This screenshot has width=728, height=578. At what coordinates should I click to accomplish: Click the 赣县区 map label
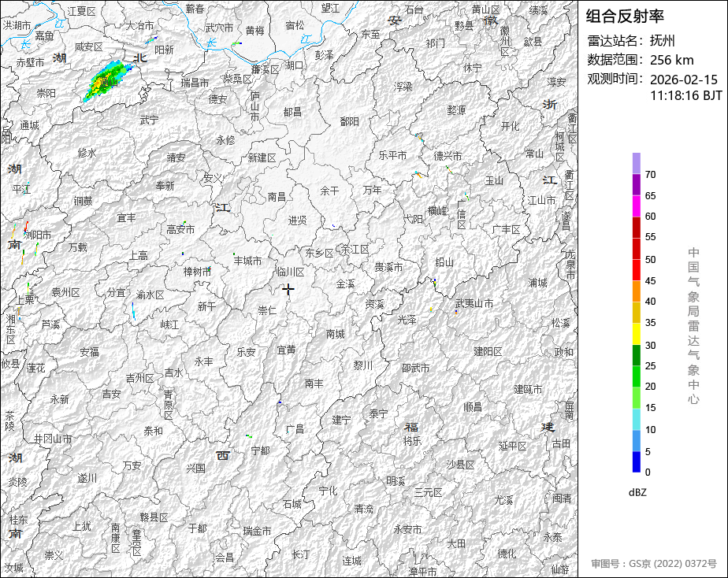click(x=154, y=517)
